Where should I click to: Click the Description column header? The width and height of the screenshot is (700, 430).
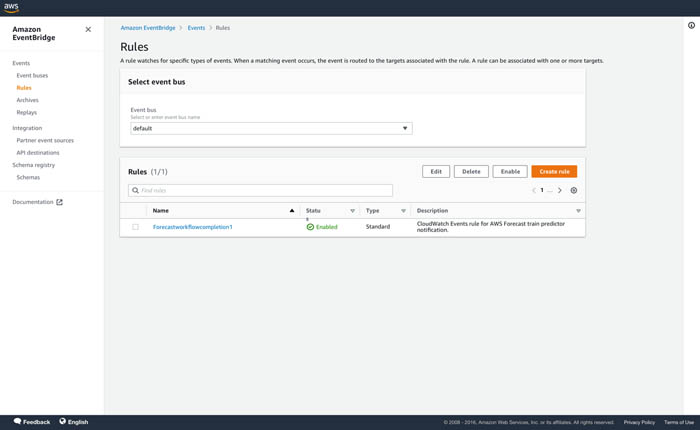coord(432,210)
